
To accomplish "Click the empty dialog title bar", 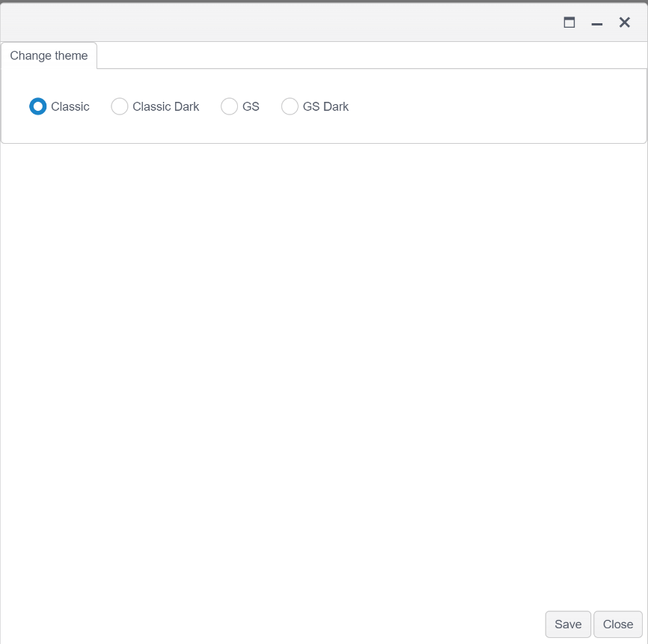I will 277,22.
